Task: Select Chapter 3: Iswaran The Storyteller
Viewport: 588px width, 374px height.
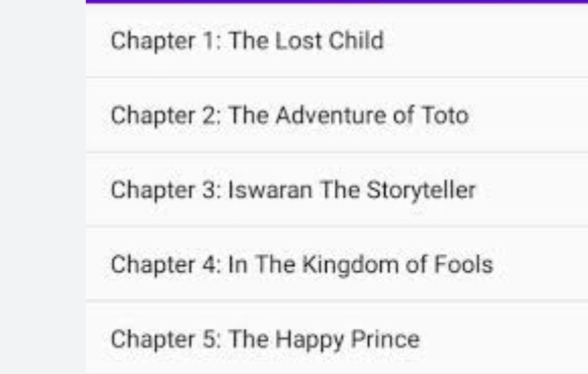Action: [337, 190]
